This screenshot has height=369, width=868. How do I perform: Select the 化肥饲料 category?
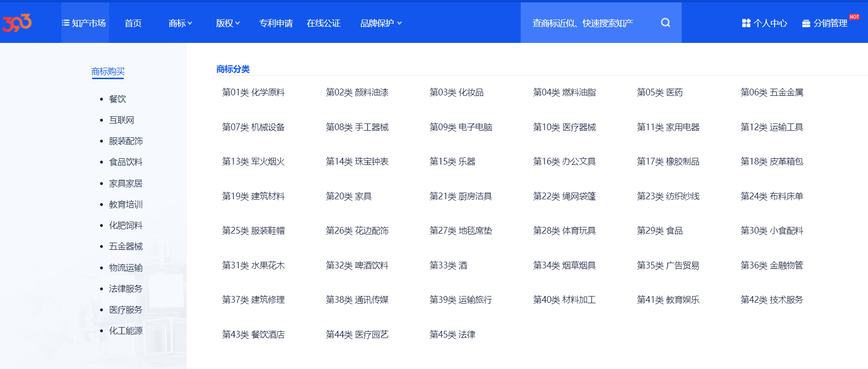126,225
